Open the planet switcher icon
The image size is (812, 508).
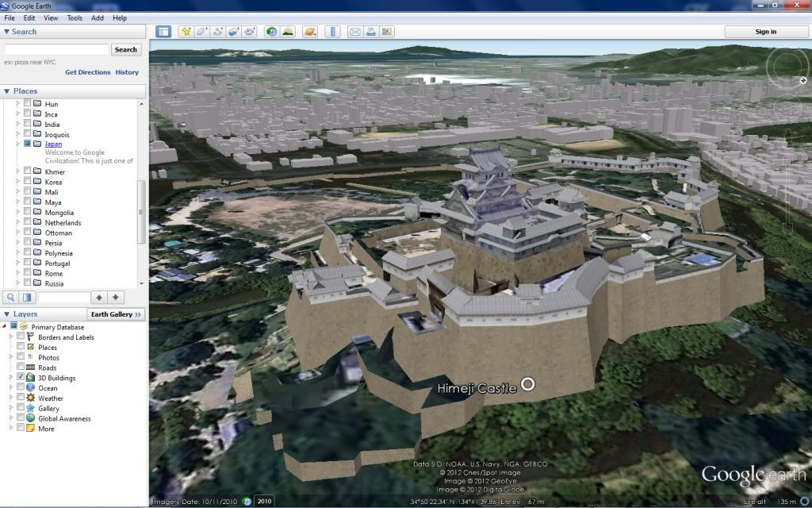point(310,32)
